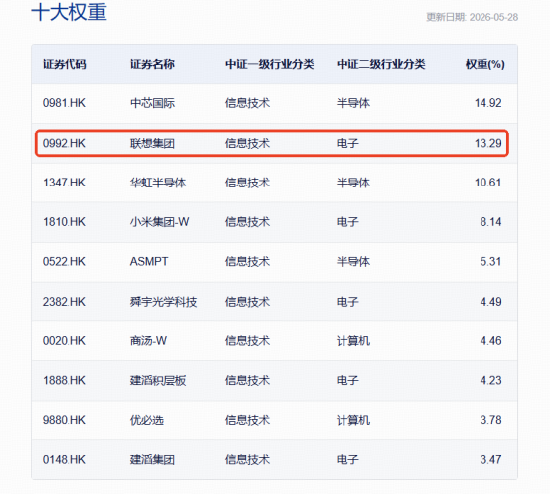The height and width of the screenshot is (495, 550).
Task: Select the 中芯国际 name cell
Action: 152,103
